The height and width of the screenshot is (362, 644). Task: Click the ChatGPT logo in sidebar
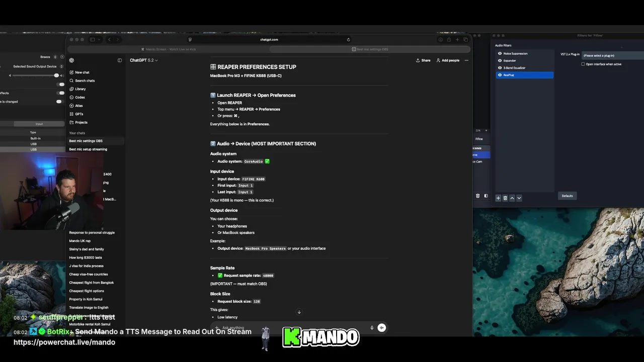[72, 60]
